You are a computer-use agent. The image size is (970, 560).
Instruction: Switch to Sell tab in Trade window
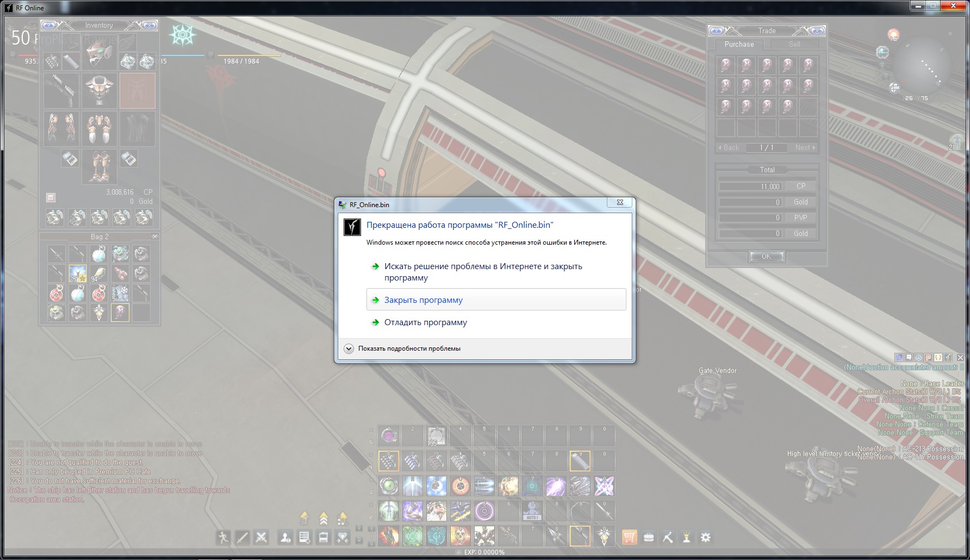coord(794,45)
